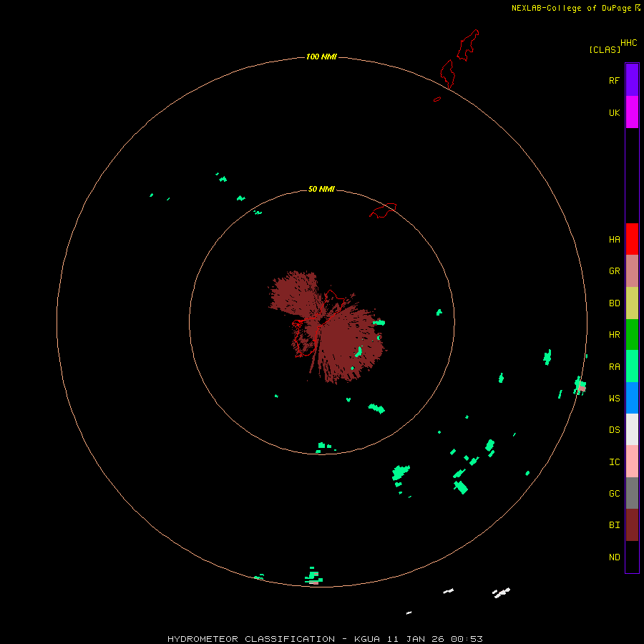The image size is (644, 644).
Task: Click the 100 NMI range ring label
Action: point(321,57)
